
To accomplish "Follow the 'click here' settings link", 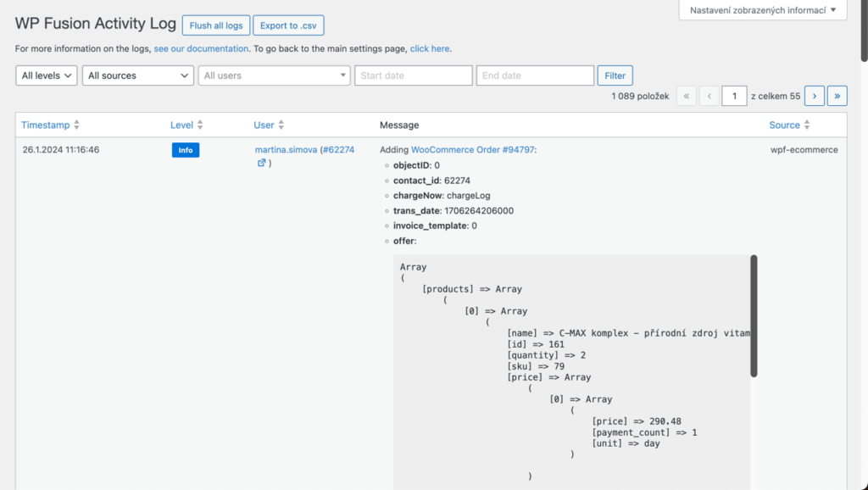I will (430, 48).
